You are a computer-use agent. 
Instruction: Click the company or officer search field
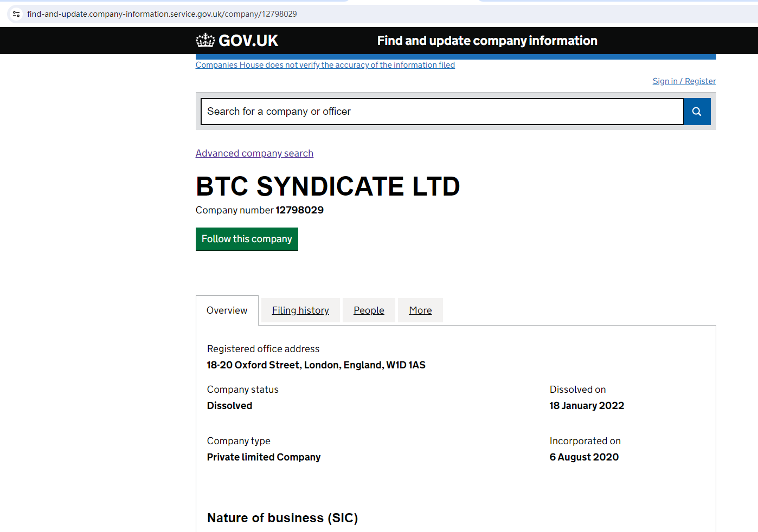coord(441,112)
